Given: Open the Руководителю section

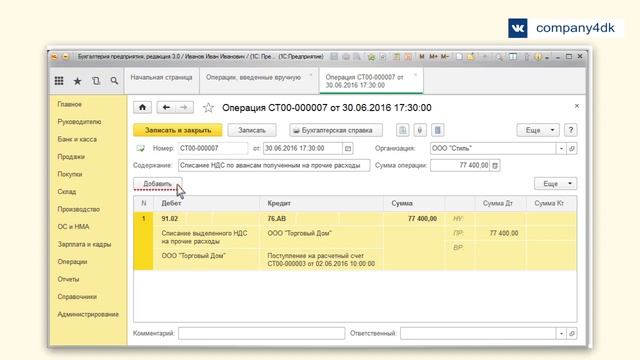Looking at the screenshot, I should [x=79, y=122].
